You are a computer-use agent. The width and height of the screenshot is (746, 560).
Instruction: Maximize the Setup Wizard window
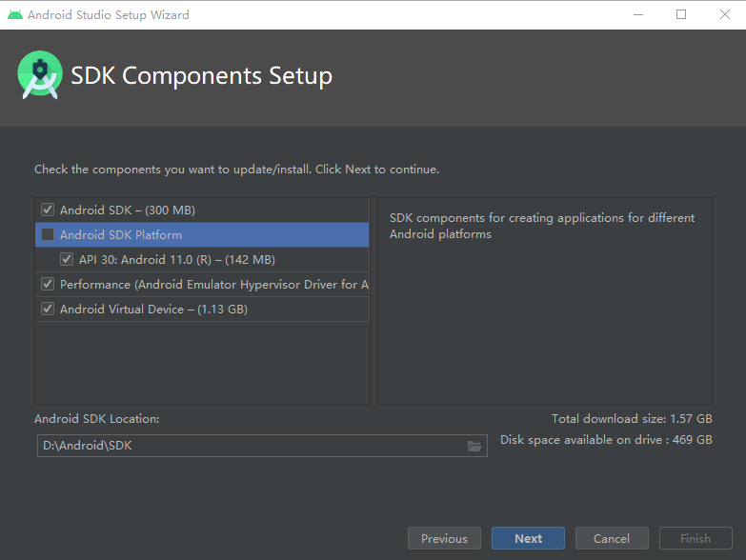(681, 14)
